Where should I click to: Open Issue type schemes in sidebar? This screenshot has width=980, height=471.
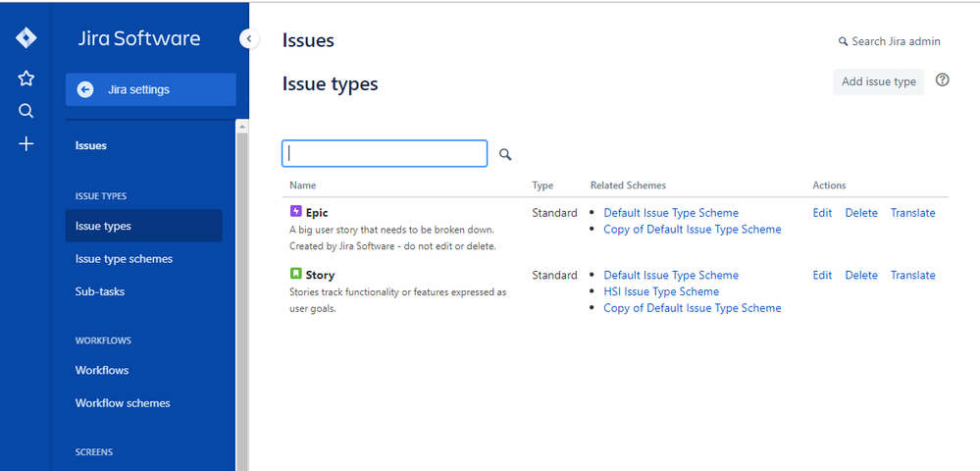[124, 258]
